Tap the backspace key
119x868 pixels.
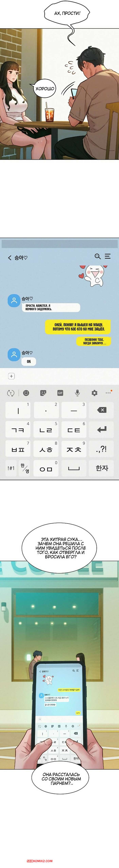point(102,410)
